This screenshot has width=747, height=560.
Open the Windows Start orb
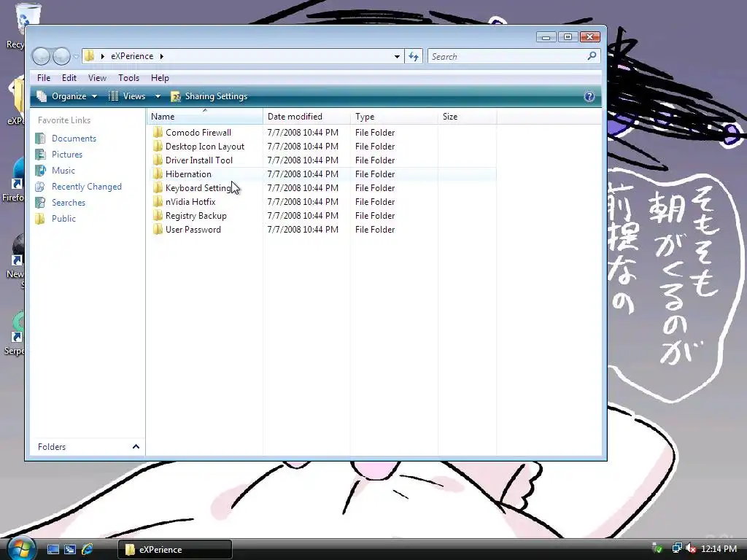[x=20, y=548]
